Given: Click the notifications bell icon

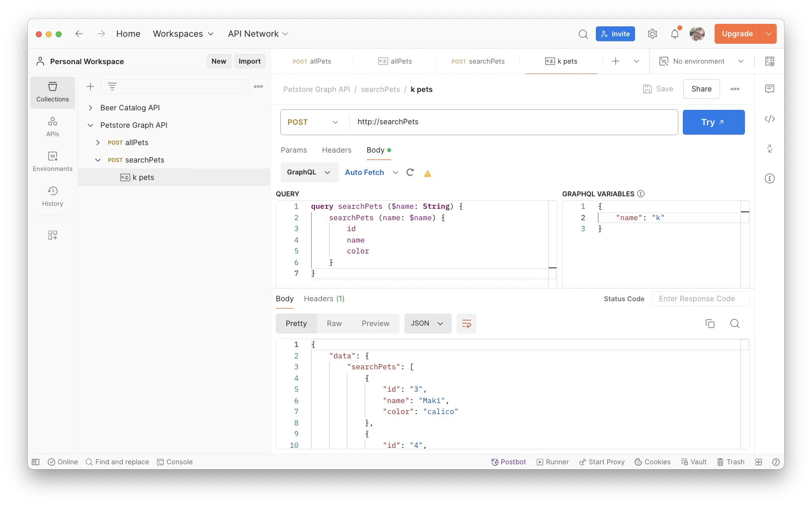Looking at the screenshot, I should point(674,34).
